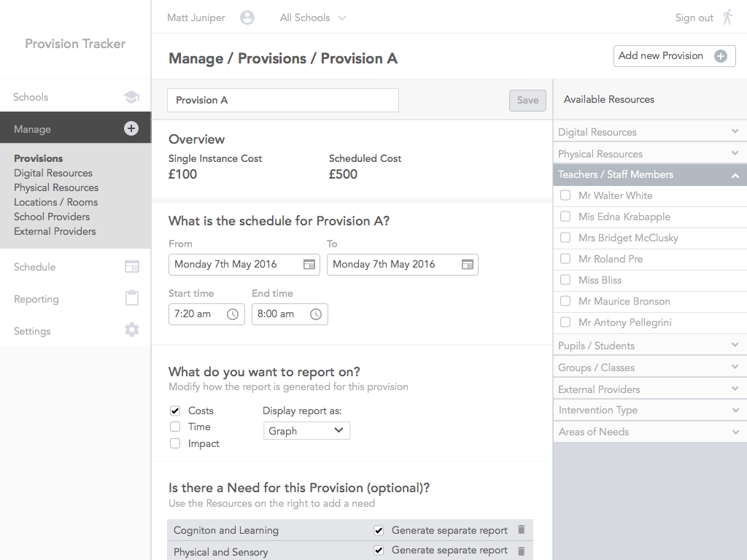Click the Schools graduation cap icon

tap(131, 97)
